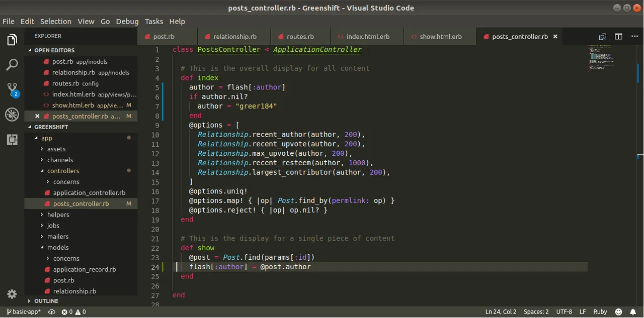Expand the Outline section

pyautogui.click(x=81, y=301)
